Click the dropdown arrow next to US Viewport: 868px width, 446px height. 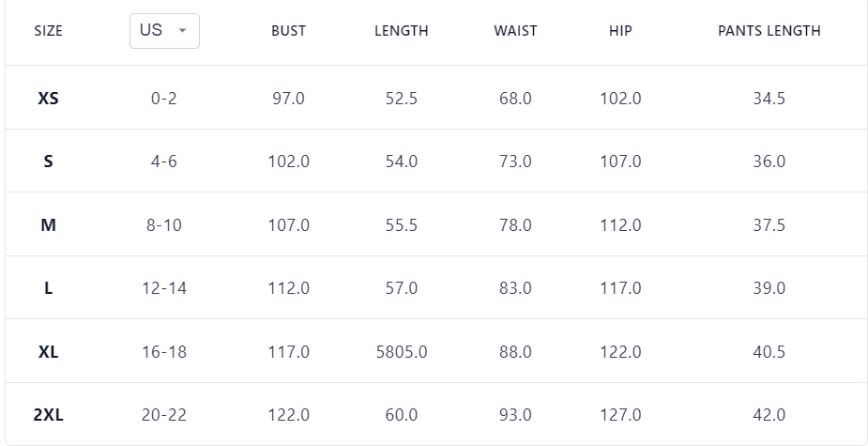pos(182,30)
